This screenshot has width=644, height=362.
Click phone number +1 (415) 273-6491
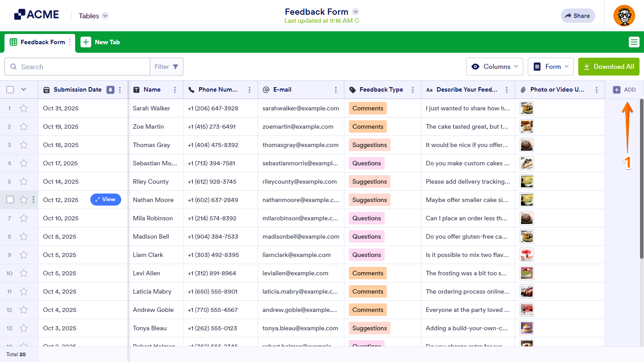pyautogui.click(x=212, y=126)
